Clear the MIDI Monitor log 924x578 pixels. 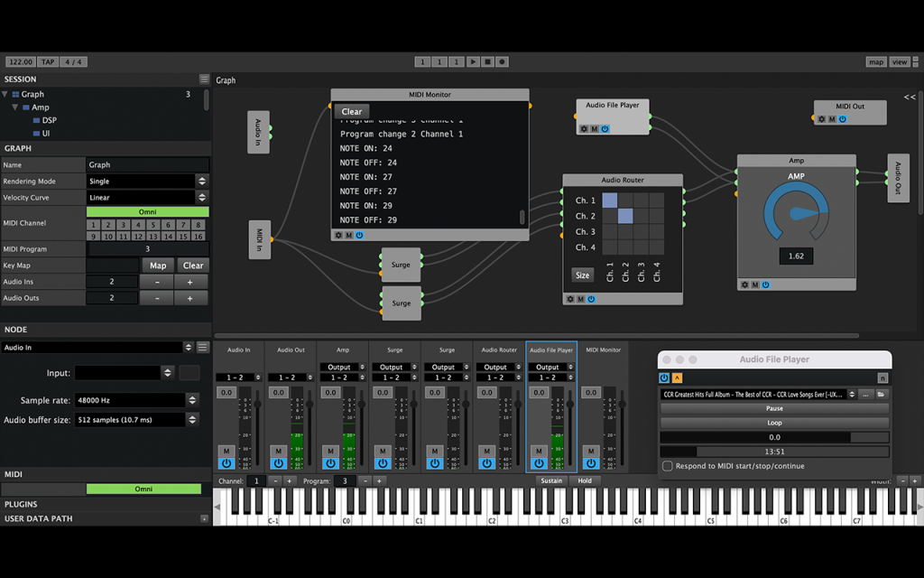pos(352,111)
